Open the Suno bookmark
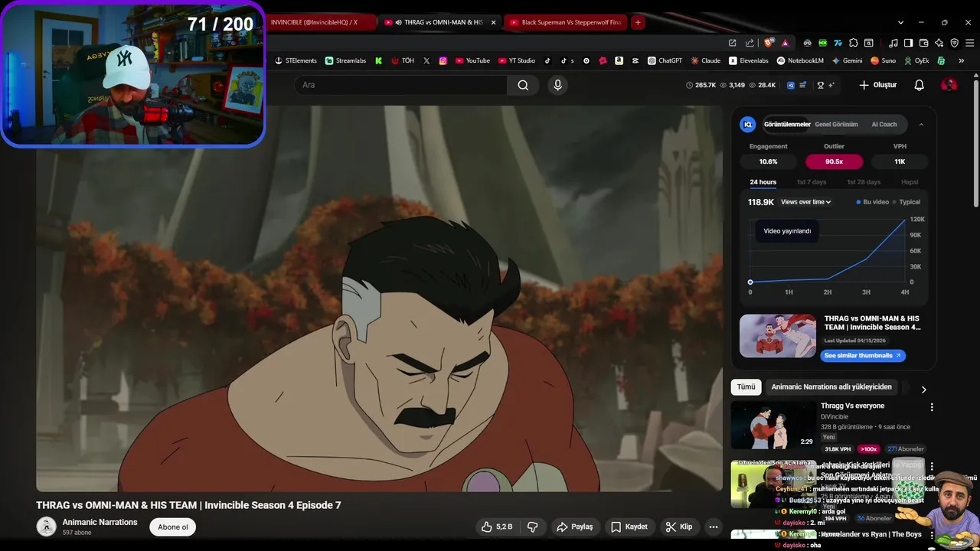The height and width of the screenshot is (551, 980). coord(884,60)
